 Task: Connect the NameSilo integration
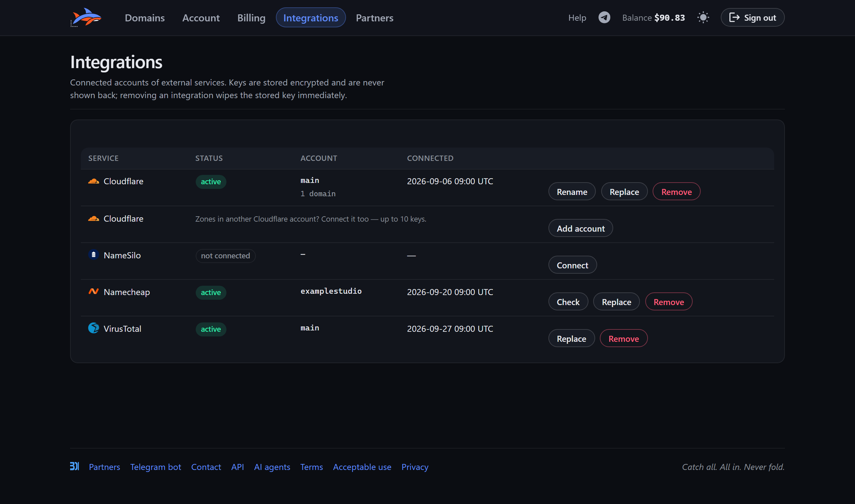(x=572, y=265)
